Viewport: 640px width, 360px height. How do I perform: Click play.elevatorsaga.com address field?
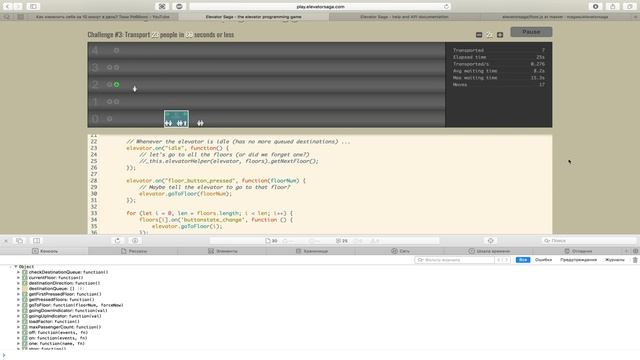(320, 7)
